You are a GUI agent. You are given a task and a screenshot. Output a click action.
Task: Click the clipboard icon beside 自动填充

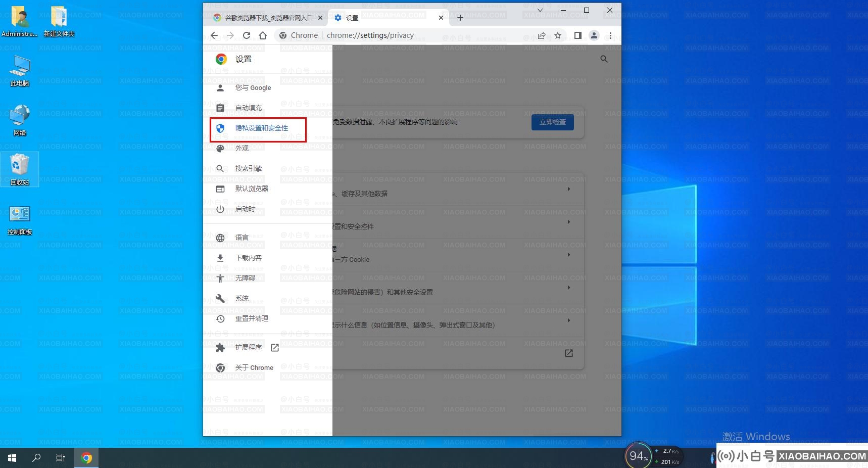point(220,108)
